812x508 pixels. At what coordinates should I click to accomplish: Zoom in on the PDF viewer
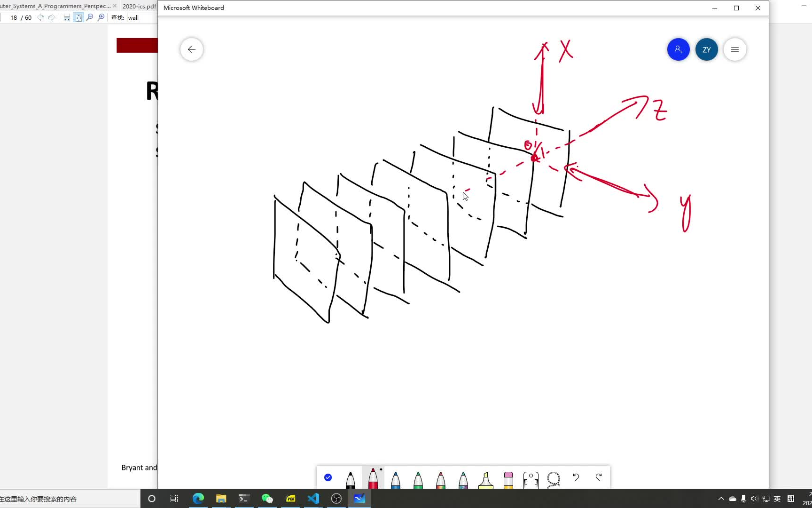click(x=101, y=17)
